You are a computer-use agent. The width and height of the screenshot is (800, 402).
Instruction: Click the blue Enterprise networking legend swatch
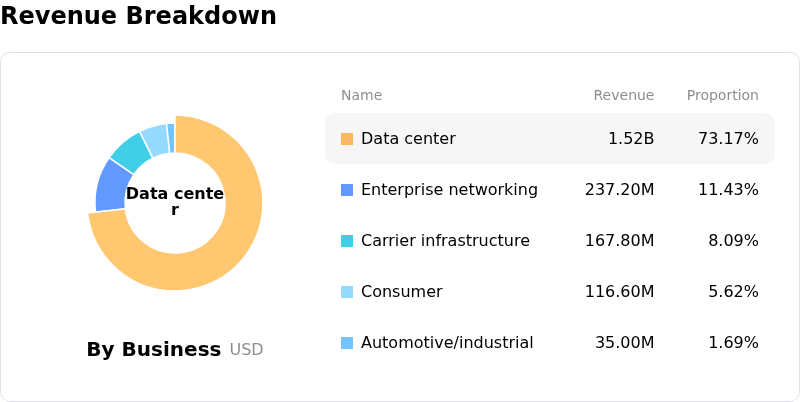coord(347,190)
